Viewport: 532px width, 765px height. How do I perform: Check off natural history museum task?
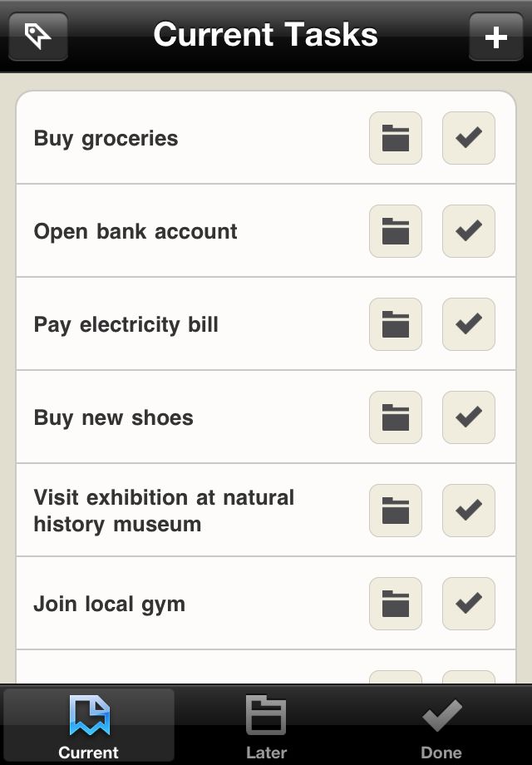[469, 511]
